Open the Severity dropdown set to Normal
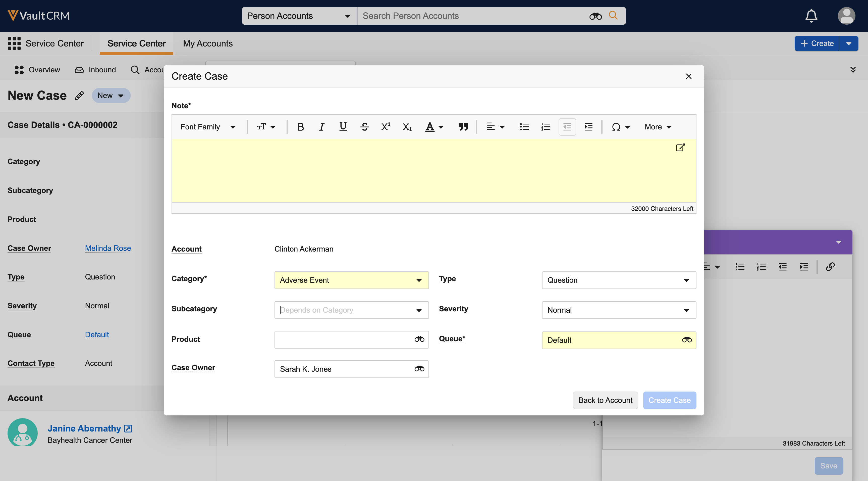The height and width of the screenshot is (481, 868). click(619, 310)
